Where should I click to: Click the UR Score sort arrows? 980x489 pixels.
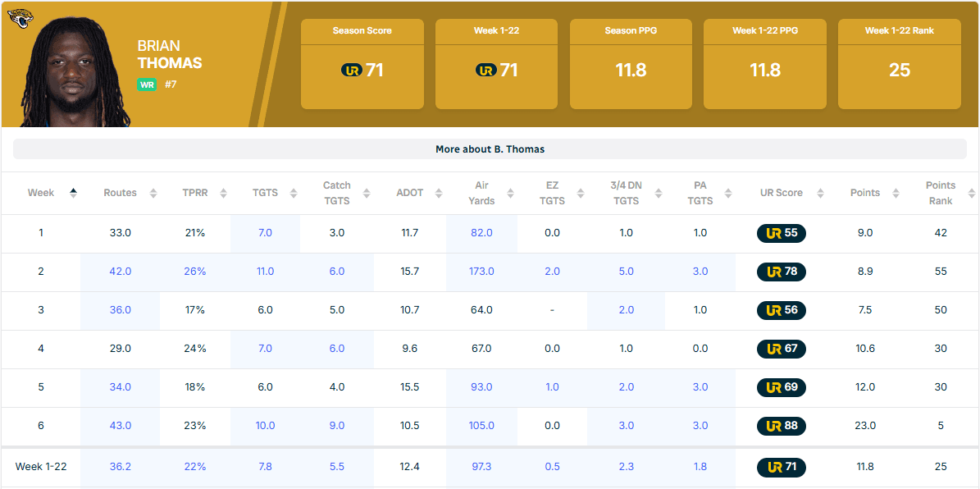point(820,194)
